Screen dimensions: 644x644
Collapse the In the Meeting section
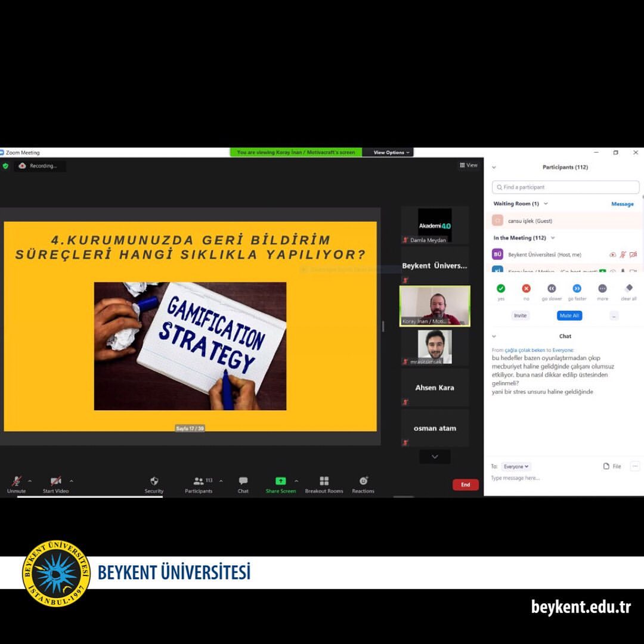pyautogui.click(x=553, y=238)
